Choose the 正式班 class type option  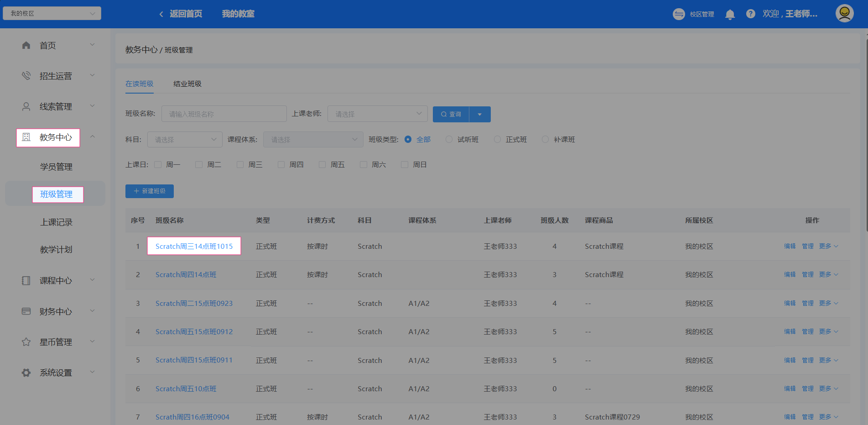[x=497, y=140]
